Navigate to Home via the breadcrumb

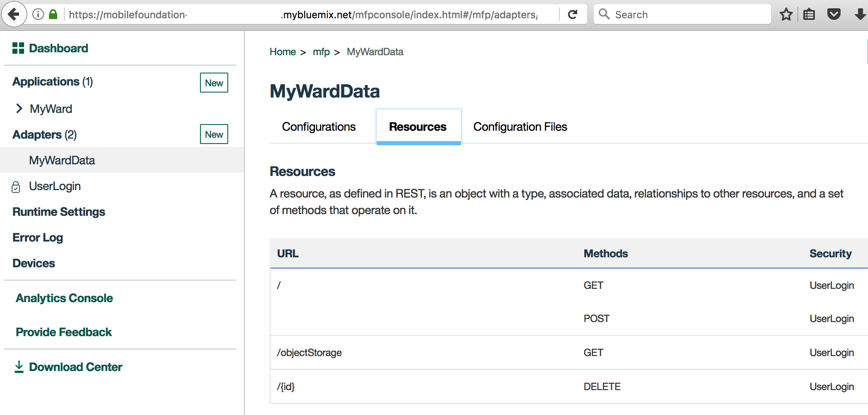point(283,51)
